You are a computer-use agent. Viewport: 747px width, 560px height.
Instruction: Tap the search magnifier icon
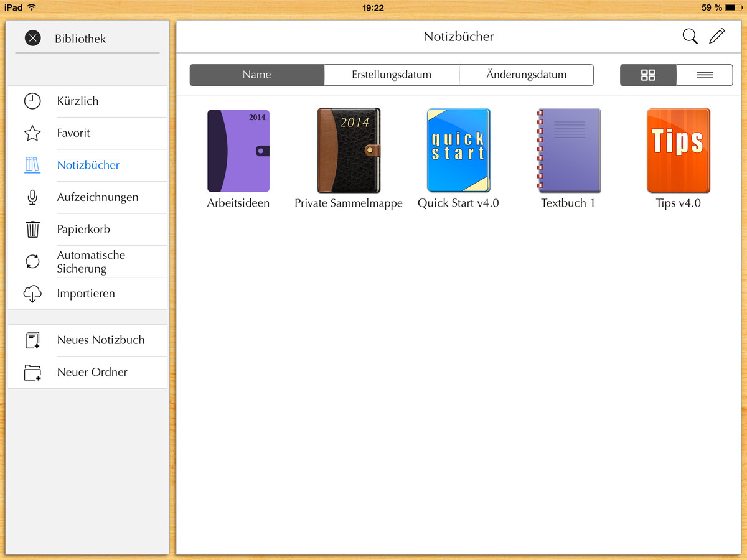pos(690,36)
